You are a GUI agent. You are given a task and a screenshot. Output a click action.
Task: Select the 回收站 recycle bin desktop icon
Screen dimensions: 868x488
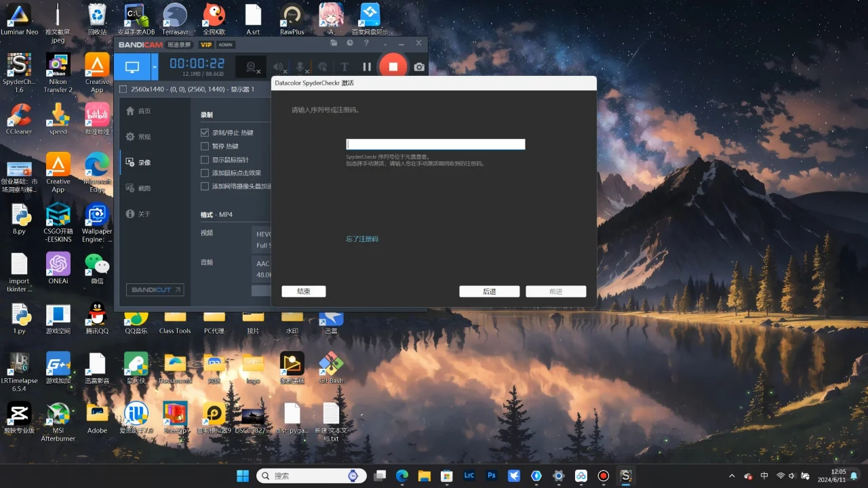click(x=97, y=20)
